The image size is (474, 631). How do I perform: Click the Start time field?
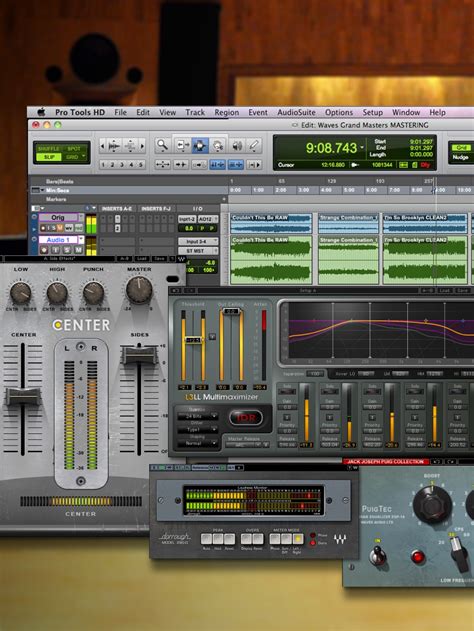click(x=421, y=142)
